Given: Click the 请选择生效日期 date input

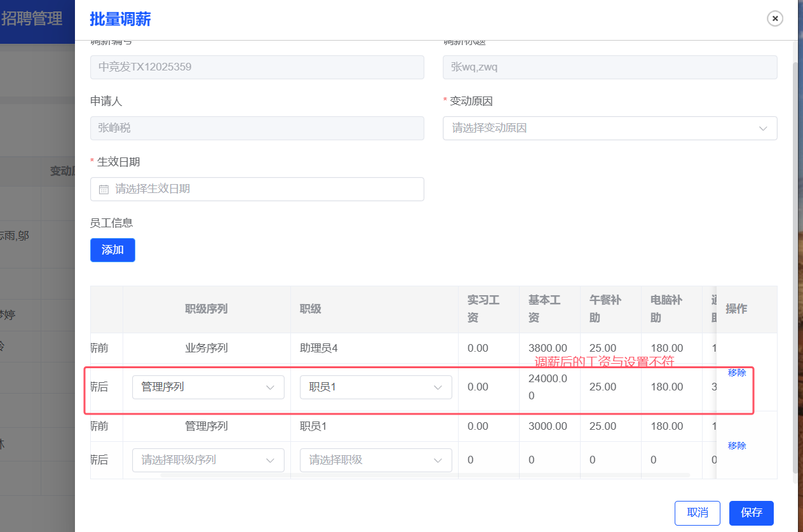Looking at the screenshot, I should pos(257,189).
